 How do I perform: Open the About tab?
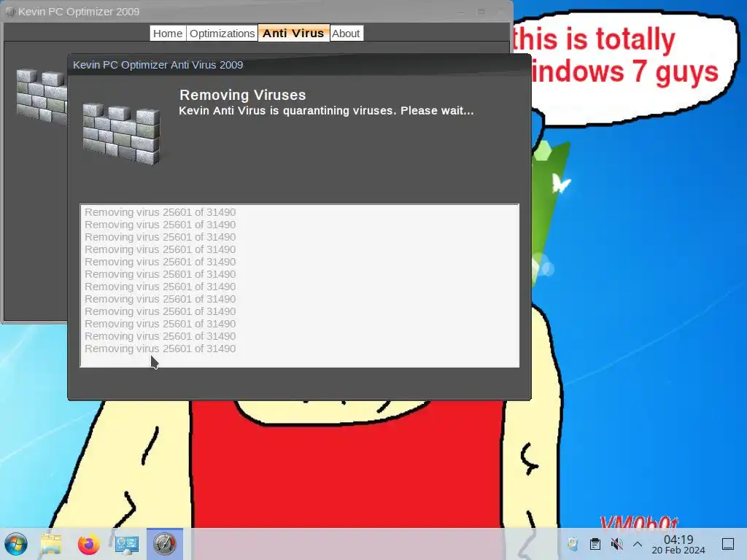[346, 34]
